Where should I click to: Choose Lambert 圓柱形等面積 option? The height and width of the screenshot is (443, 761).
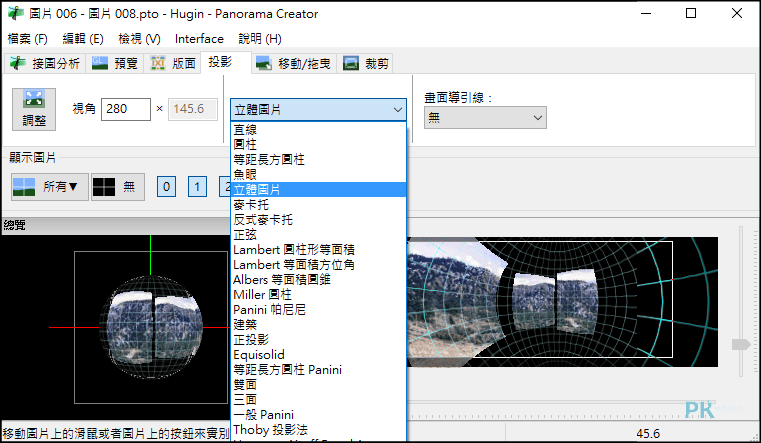coord(318,250)
